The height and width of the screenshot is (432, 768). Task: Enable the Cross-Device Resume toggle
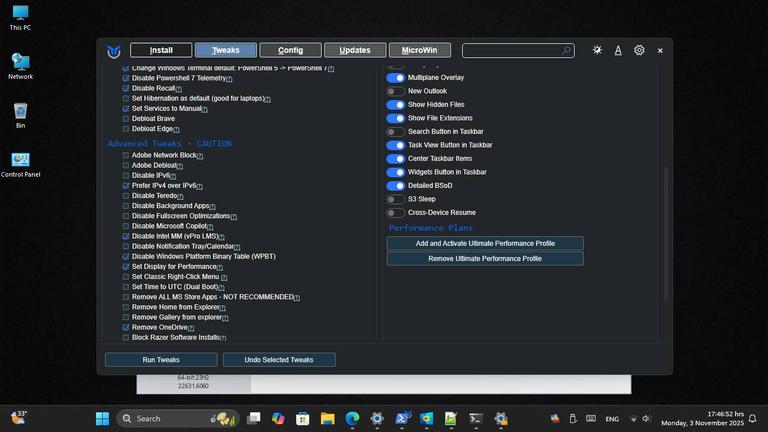[x=395, y=213]
